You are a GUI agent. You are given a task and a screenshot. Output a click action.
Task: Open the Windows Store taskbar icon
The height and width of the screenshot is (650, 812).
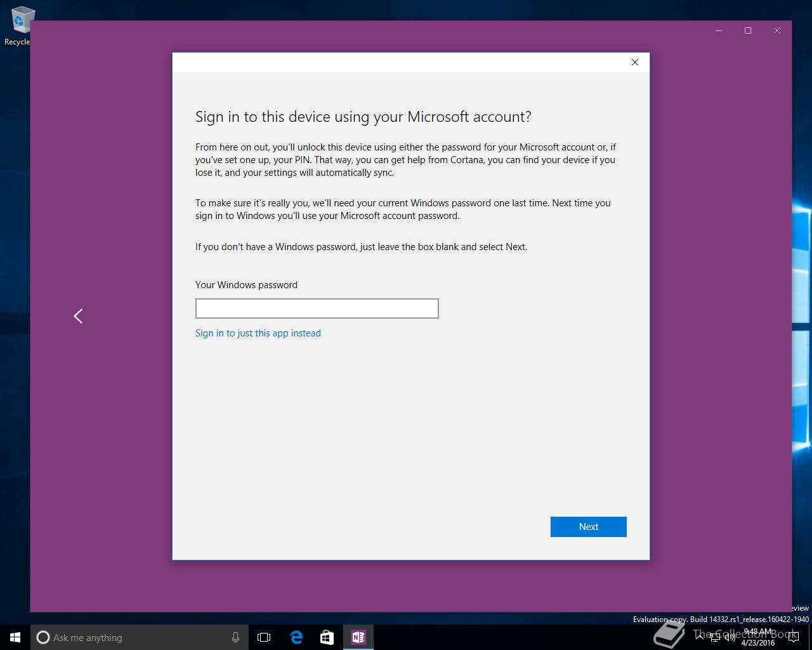tap(327, 637)
